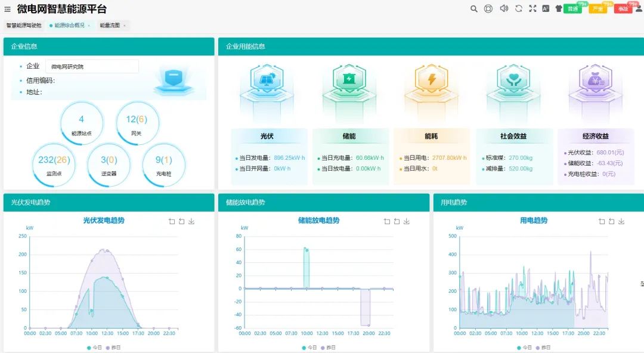Activate area zoom tool on 储能放电趋势 chart
644x353 pixels.
[x=387, y=221]
